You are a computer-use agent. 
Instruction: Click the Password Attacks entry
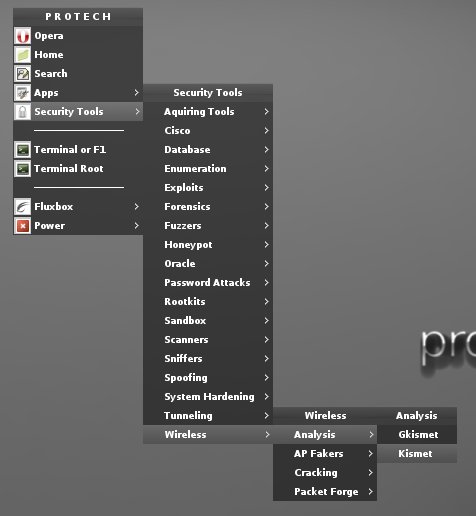pyautogui.click(x=208, y=283)
